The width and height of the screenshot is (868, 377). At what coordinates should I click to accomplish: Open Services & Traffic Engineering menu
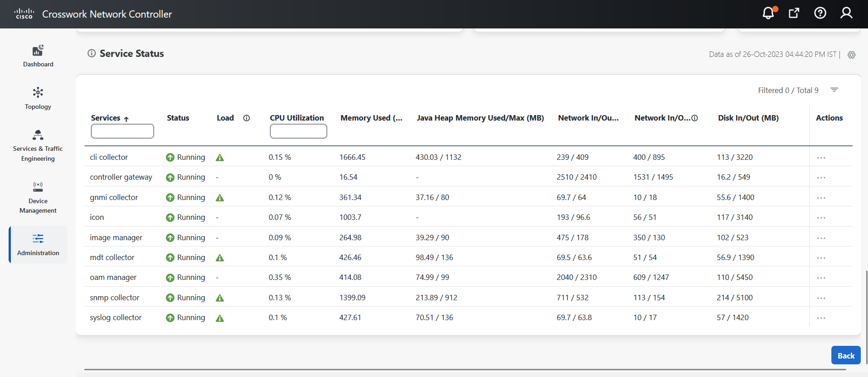tap(38, 145)
